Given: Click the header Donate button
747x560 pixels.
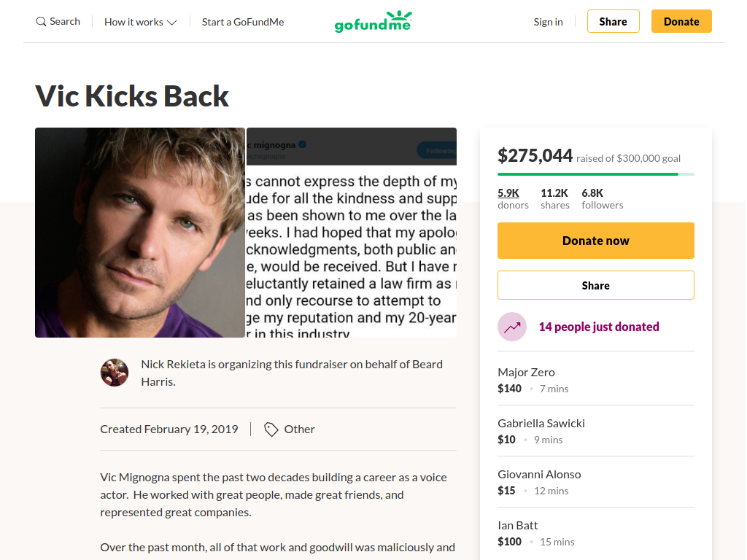Looking at the screenshot, I should click(x=681, y=21).
